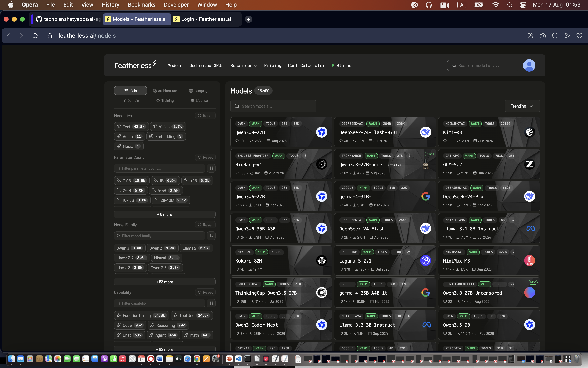
Task: Enable the Embedding modality filter
Action: click(166, 136)
